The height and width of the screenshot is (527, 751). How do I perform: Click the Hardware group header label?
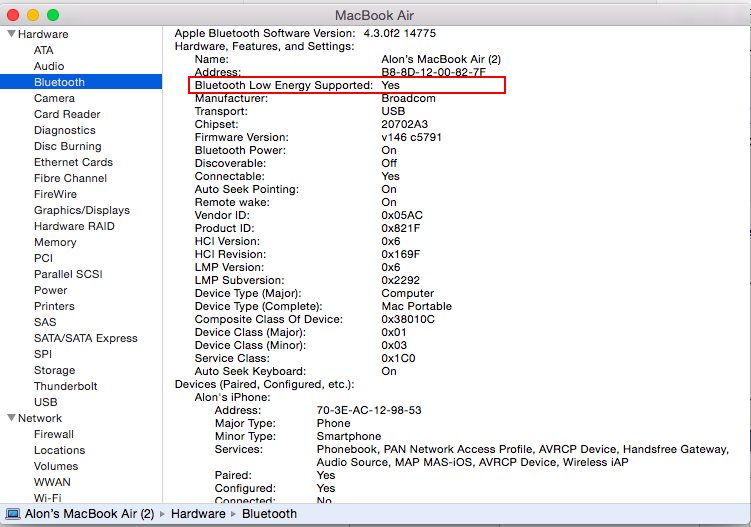(43, 34)
